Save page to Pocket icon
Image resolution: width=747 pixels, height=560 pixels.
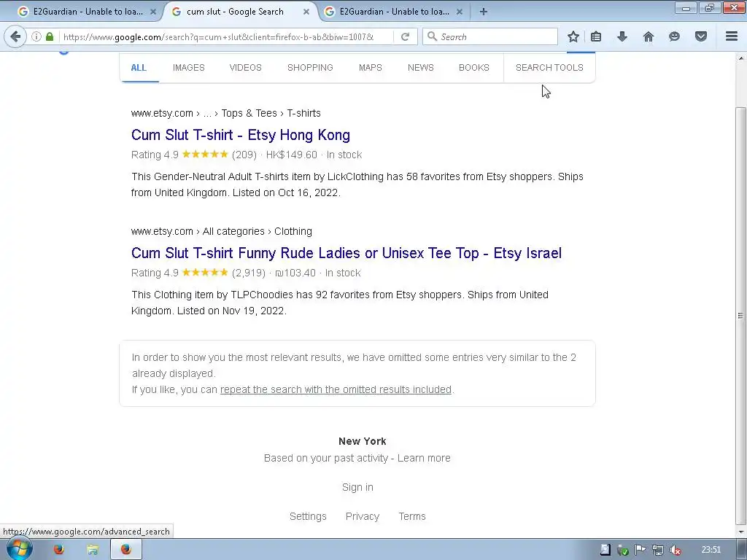701,36
